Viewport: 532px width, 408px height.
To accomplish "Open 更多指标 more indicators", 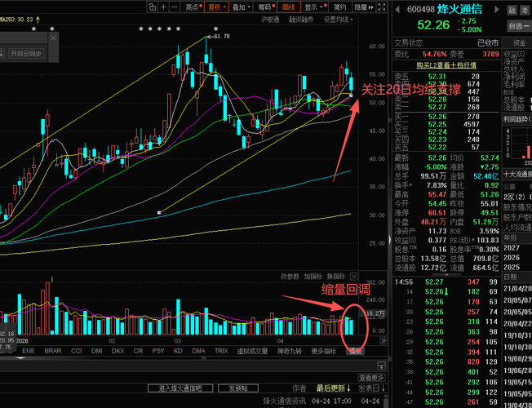I will click(x=324, y=351).
